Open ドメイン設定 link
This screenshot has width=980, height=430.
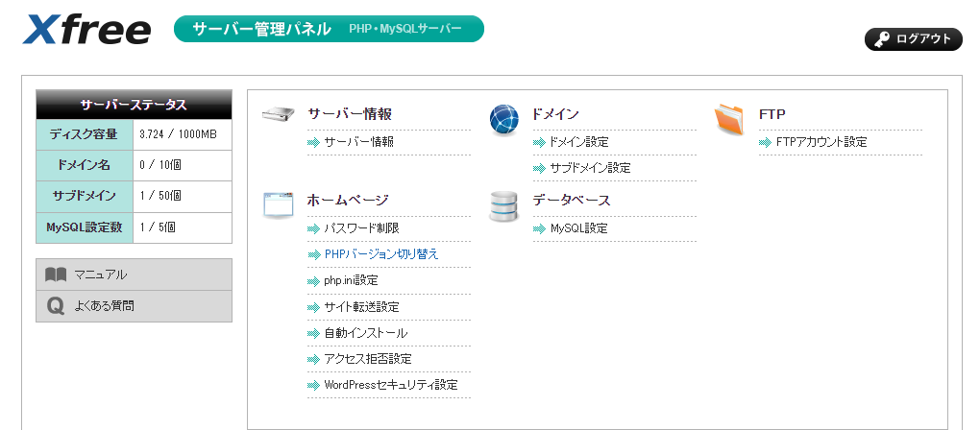click(578, 142)
